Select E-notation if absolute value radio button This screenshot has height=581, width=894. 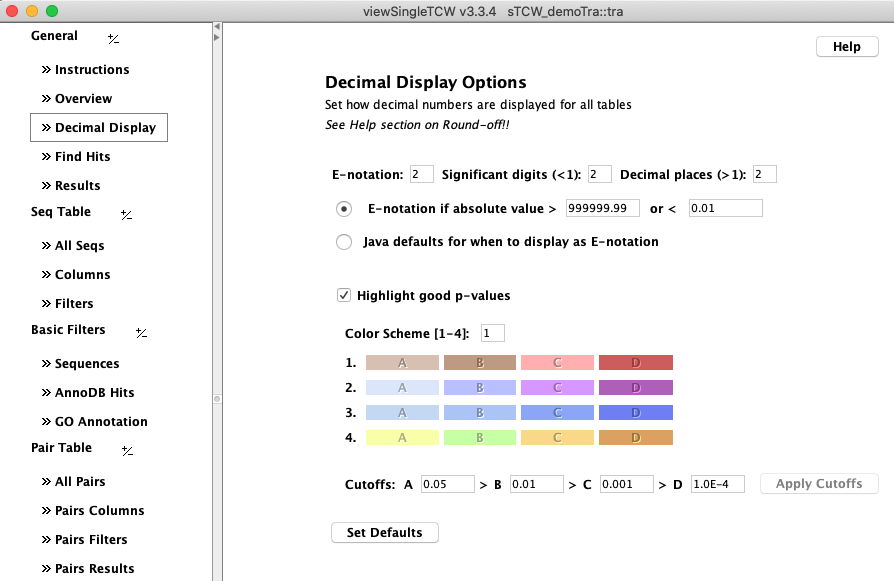pyautogui.click(x=344, y=209)
